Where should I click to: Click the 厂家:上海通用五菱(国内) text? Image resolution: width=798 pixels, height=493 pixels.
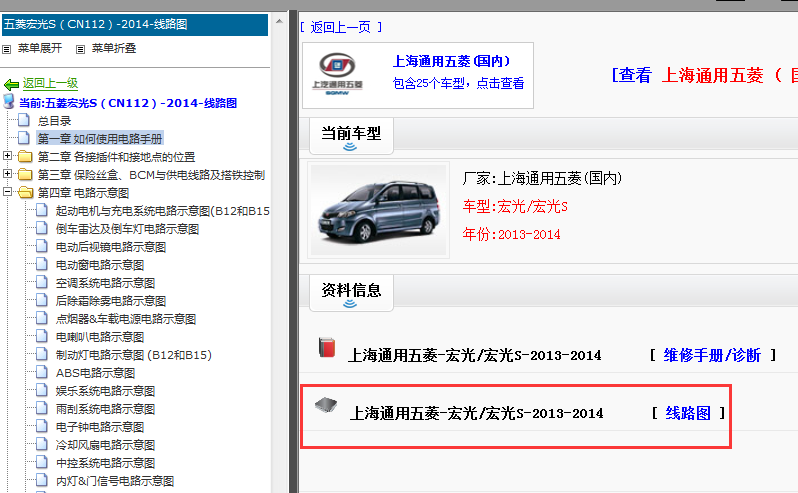point(542,178)
